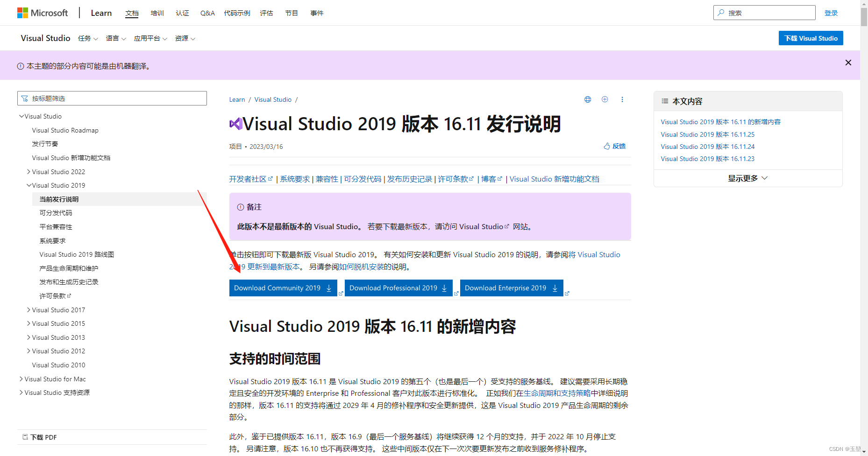Give feedback via the 反馈 thumbs-up icon

tap(607, 146)
